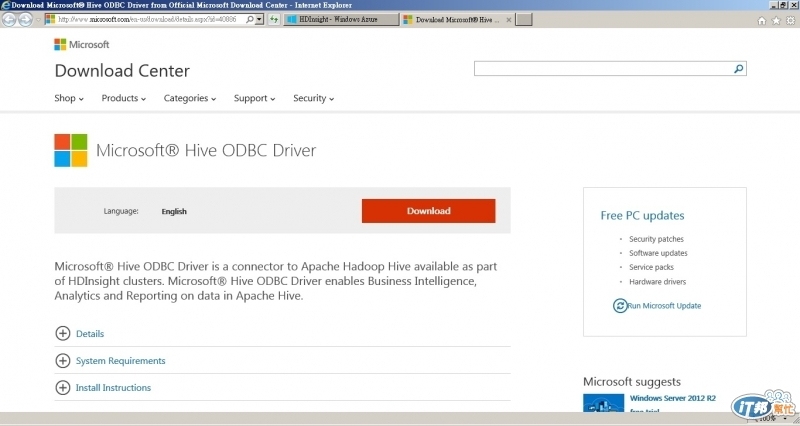Click the Windows Server 2012 R2 thumbnail

coord(604,403)
